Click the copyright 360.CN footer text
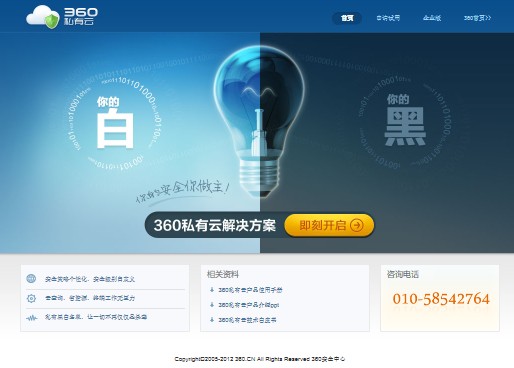The image size is (514, 368). pos(260,359)
